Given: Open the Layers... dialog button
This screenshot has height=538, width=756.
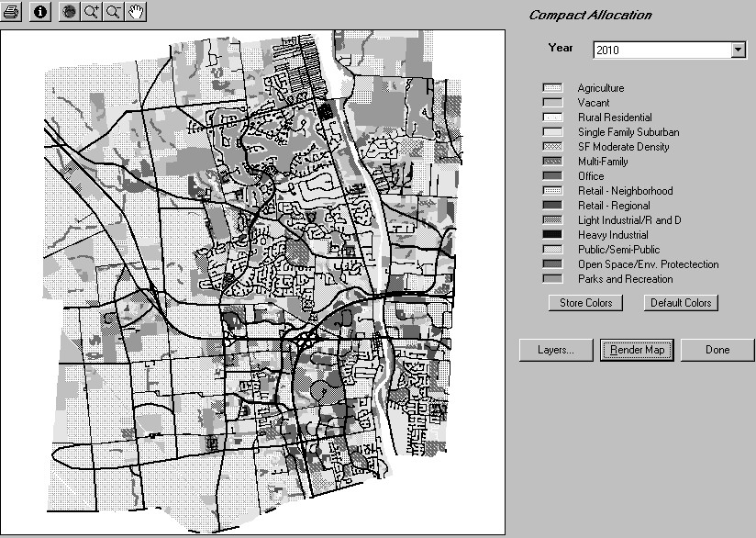Looking at the screenshot, I should tap(556, 350).
